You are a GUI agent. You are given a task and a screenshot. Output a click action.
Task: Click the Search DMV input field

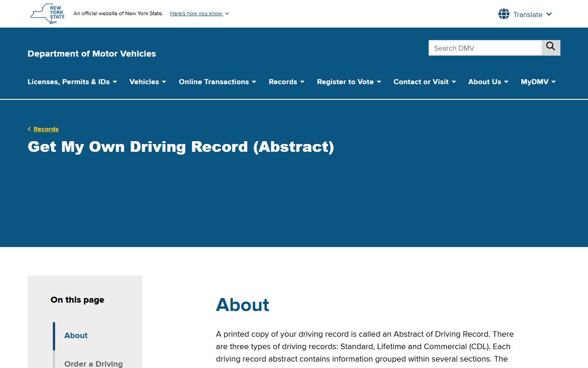485,48
